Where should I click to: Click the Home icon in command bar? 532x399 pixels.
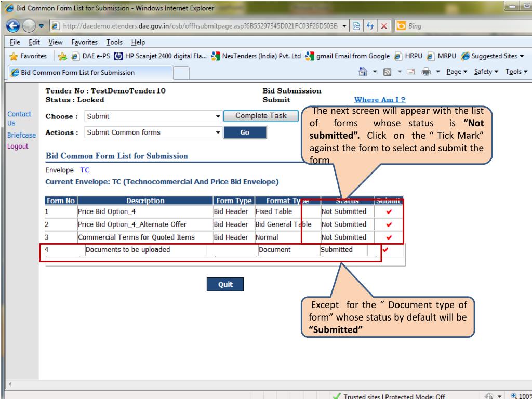coord(363,72)
